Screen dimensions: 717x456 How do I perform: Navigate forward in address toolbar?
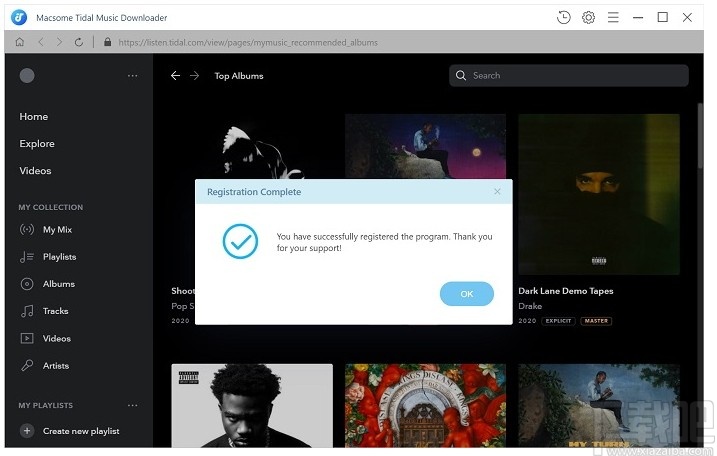pos(59,42)
